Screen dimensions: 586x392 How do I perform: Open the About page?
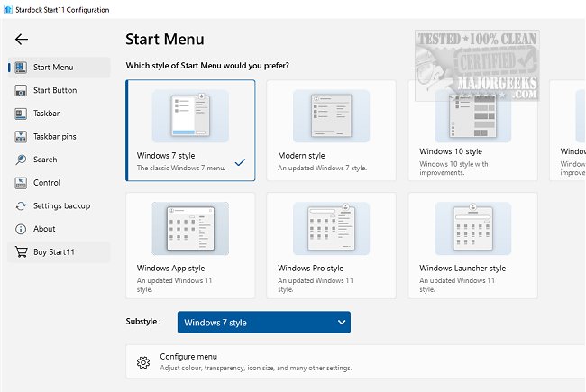pos(44,229)
